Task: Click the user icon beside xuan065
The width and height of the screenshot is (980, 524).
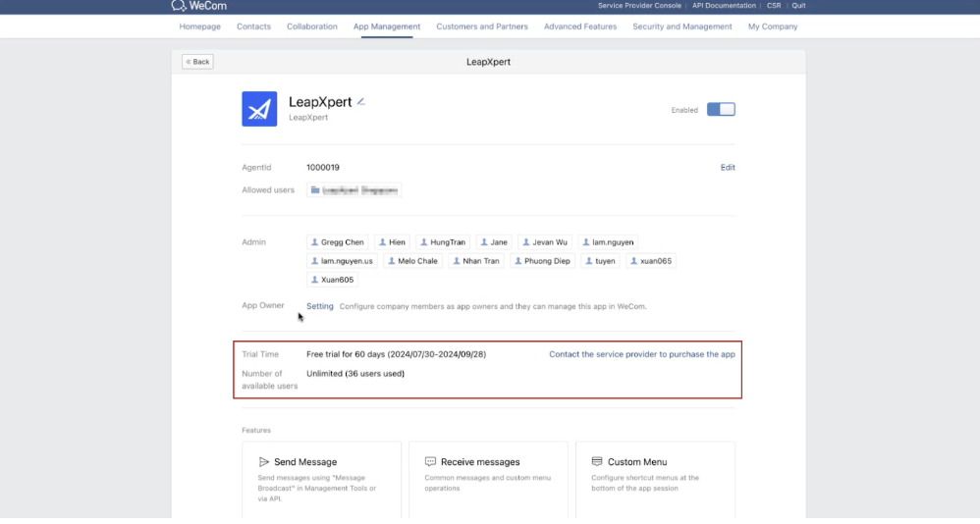Action: [633, 261]
